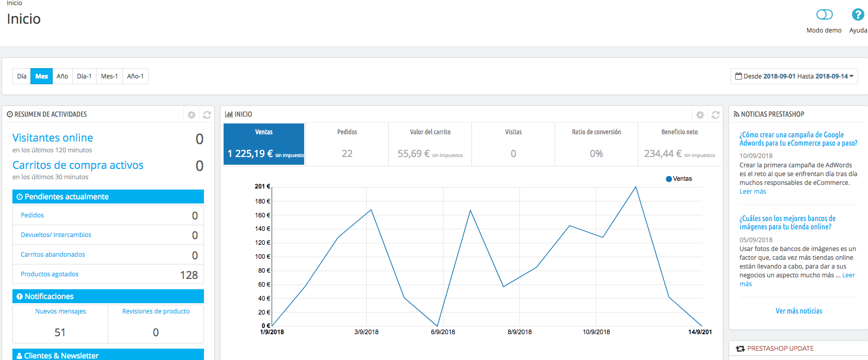Screen dimensions: 868x360
Task: Open Carritos de compra activos link
Action: (x=78, y=165)
